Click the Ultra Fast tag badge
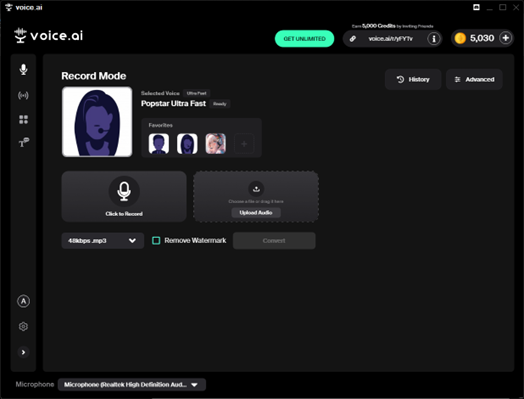524x399 pixels. click(196, 93)
